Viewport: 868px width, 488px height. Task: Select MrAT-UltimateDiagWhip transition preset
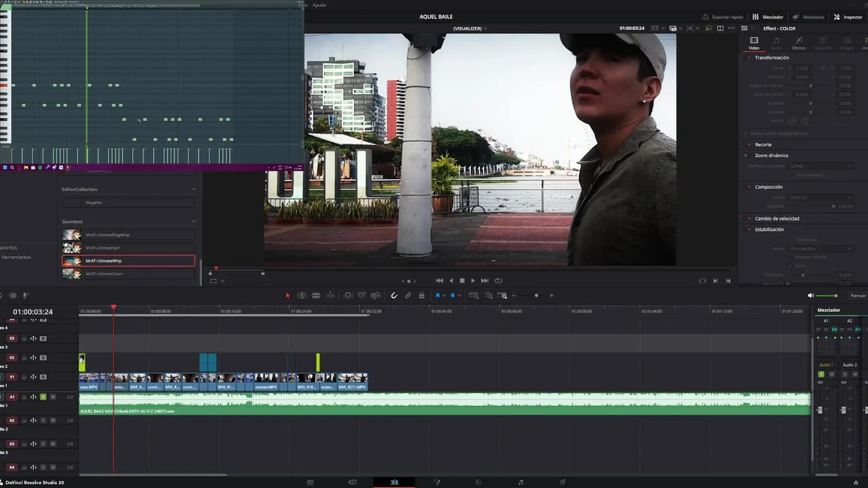(128, 235)
